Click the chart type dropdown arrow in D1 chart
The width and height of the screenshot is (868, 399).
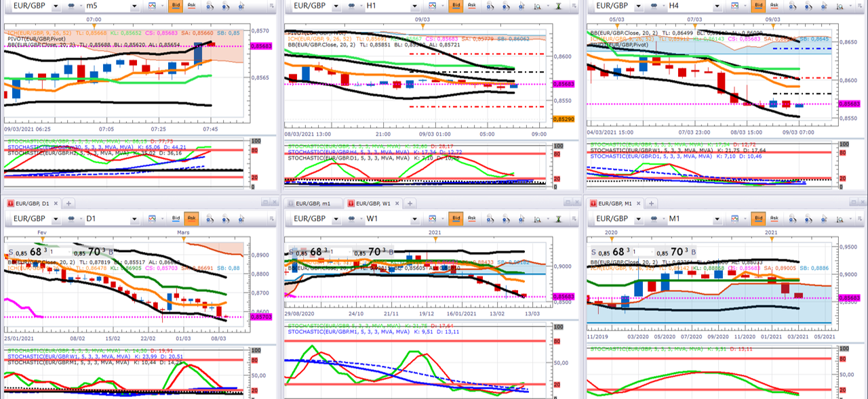pos(163,218)
